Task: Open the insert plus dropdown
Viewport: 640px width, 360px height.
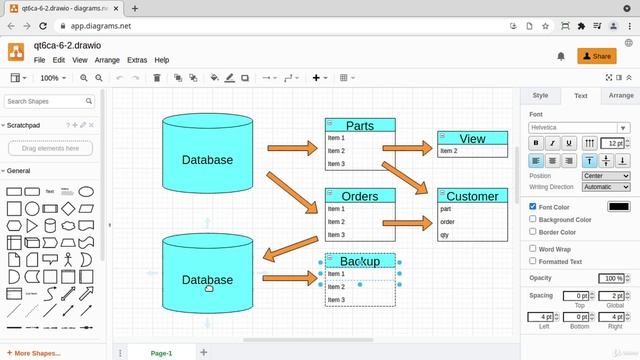Action: coord(320,78)
